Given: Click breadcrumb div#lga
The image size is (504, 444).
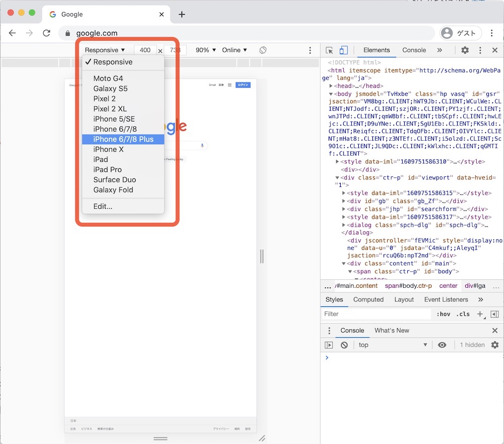Looking at the screenshot, I should [x=475, y=286].
